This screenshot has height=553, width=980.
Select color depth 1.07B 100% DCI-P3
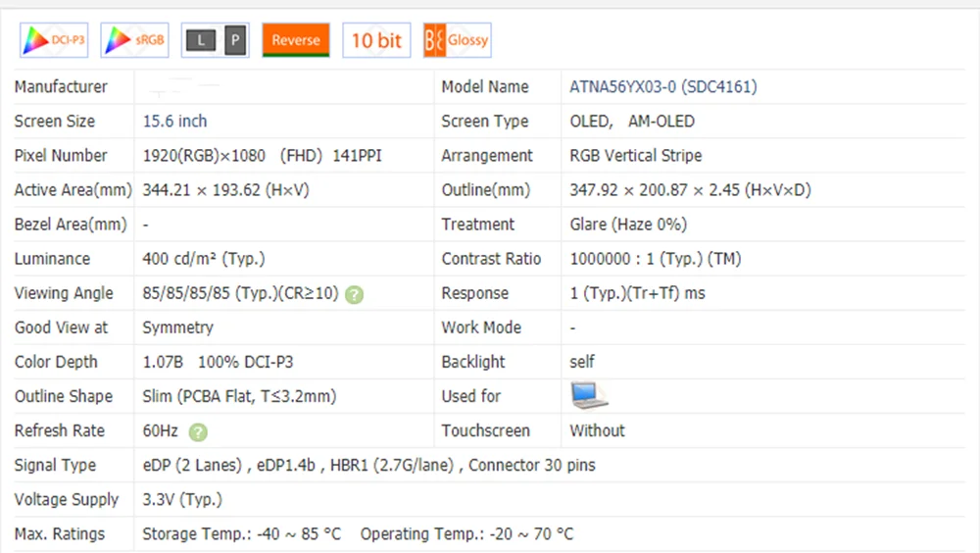[x=218, y=362]
